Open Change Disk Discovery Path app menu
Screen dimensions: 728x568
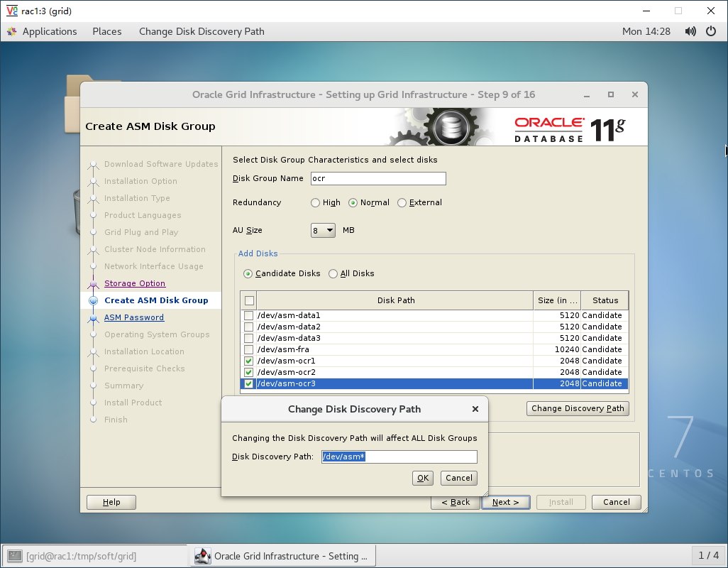202,31
